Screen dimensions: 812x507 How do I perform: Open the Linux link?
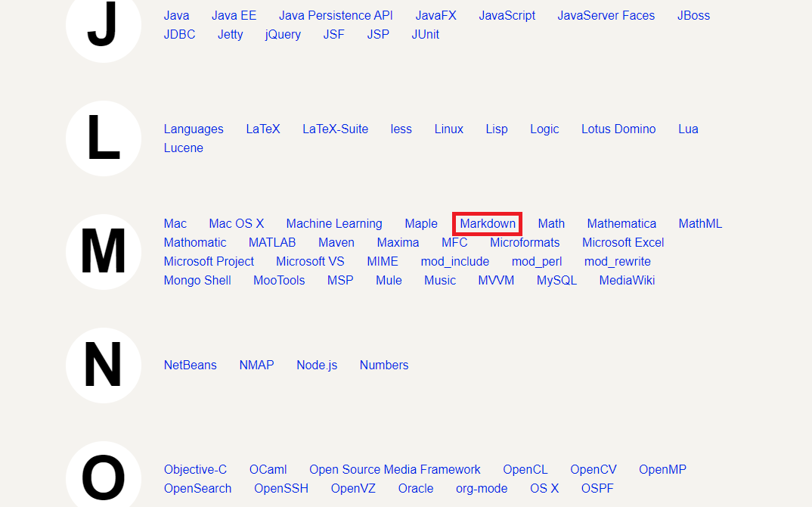[x=448, y=129]
